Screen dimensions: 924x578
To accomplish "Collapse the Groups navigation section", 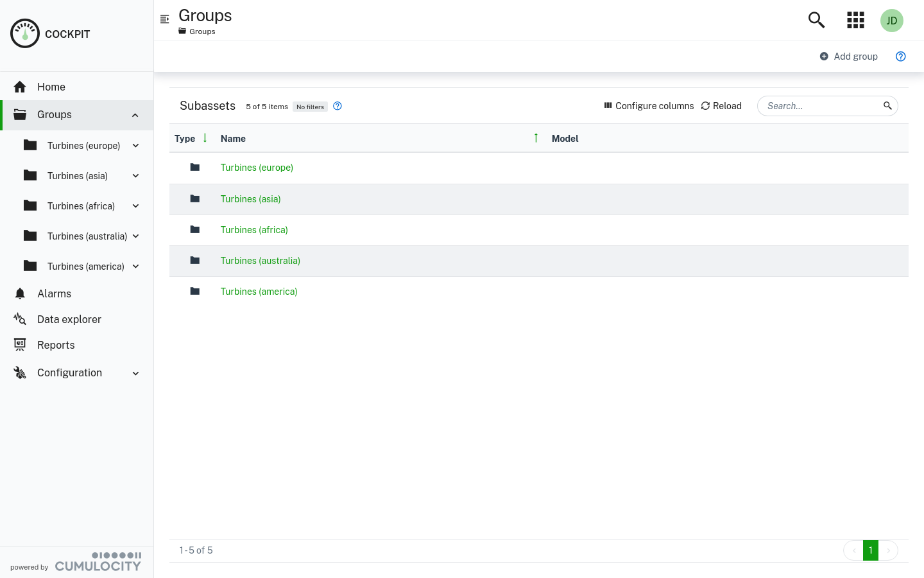I will tap(135, 115).
